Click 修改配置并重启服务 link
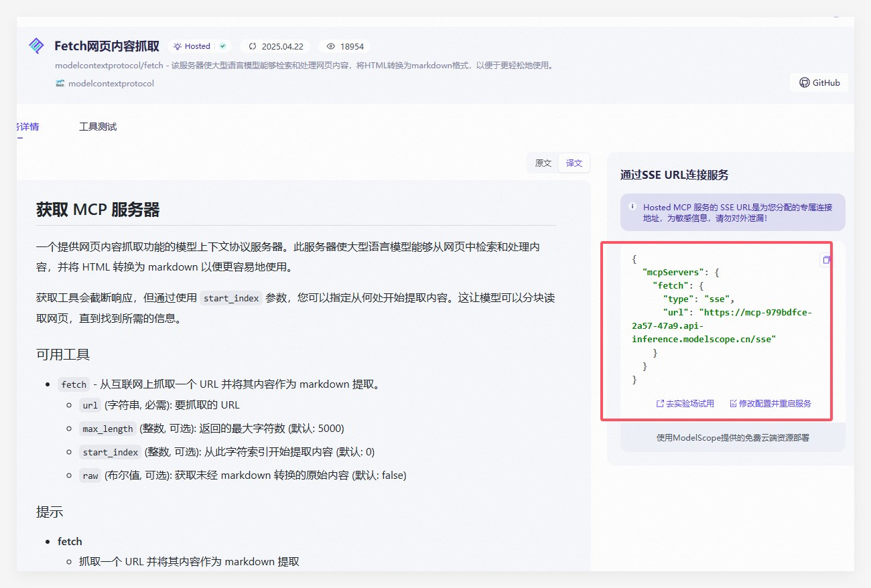The height and width of the screenshot is (588, 871). pos(770,404)
